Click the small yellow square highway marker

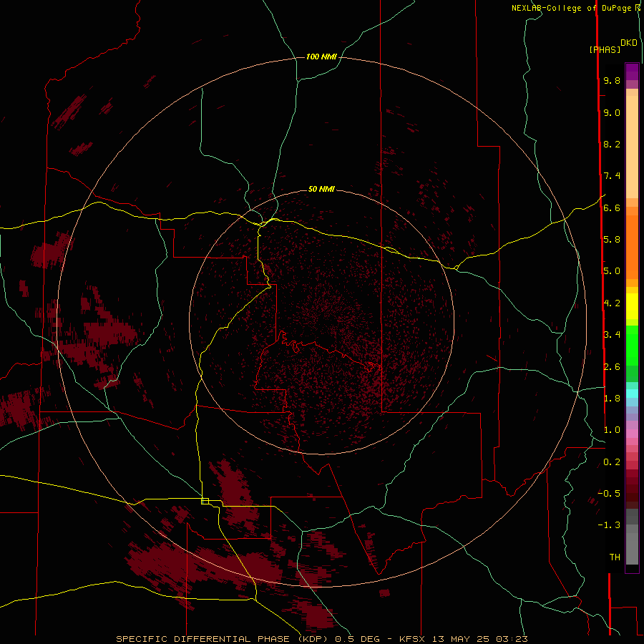point(205,501)
